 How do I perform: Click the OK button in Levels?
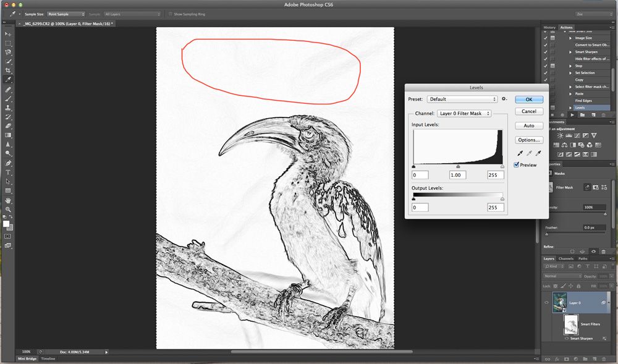point(528,99)
